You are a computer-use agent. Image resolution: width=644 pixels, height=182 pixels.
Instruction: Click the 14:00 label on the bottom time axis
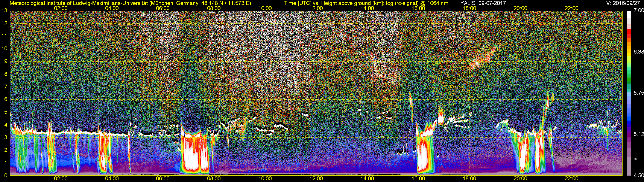point(367,179)
